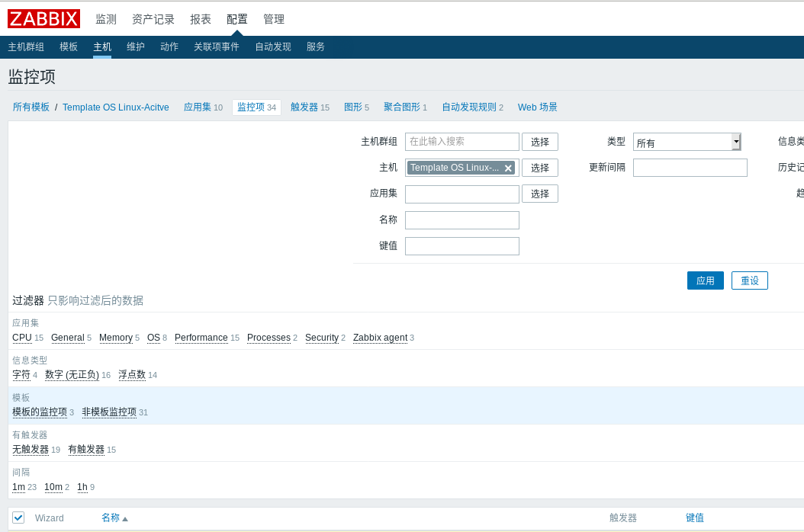Image resolution: width=804 pixels, height=532 pixels.
Task: Open the 配置 top menu
Action: pos(237,20)
